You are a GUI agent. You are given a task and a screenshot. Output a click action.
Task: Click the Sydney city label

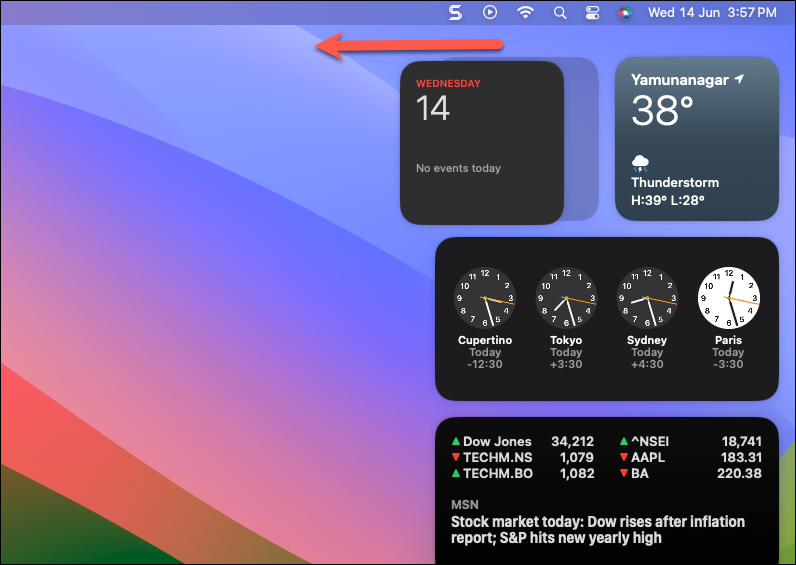coord(647,340)
